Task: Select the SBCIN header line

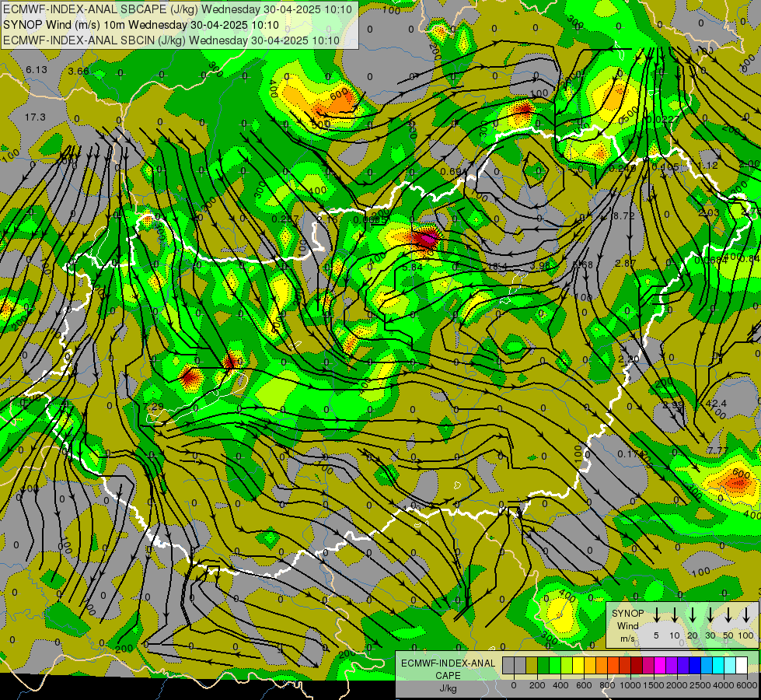Action: [x=171, y=40]
